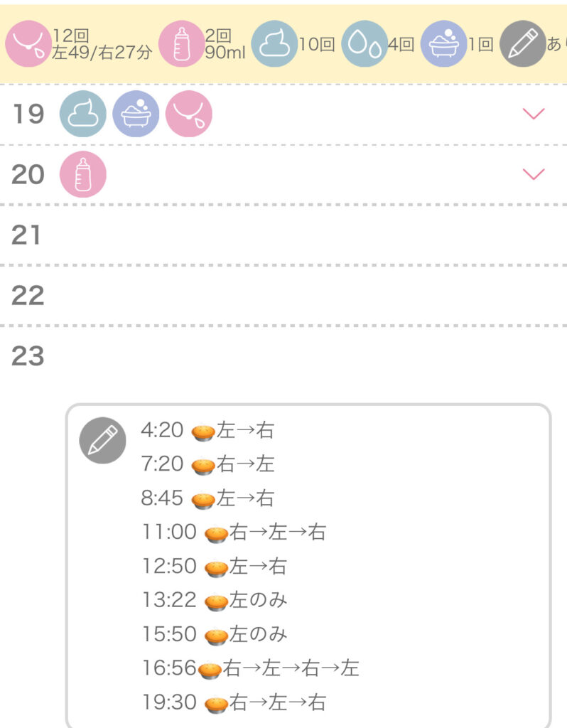Select the 23 o'clock time row
This screenshot has height=728, width=567.
[x=283, y=356]
